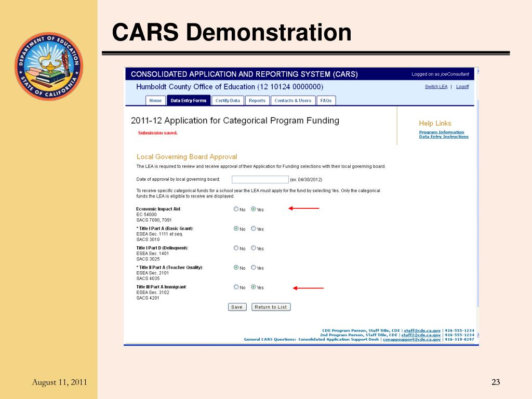Image resolution: width=532 pixels, height=399 pixels.
Task: Go to the Reports tab
Action: click(257, 100)
